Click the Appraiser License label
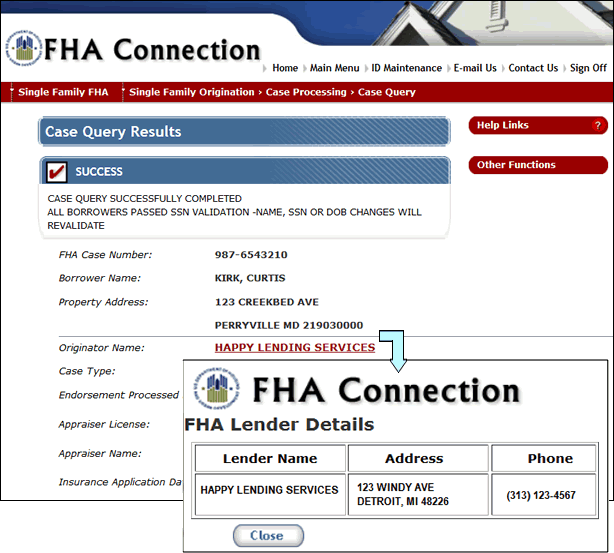Image resolution: width=614 pixels, height=553 pixels. click(x=104, y=425)
